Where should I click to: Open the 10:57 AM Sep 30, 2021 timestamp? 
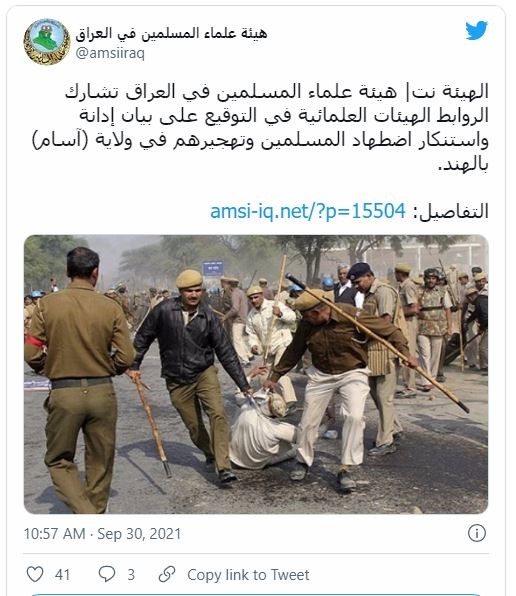102,534
